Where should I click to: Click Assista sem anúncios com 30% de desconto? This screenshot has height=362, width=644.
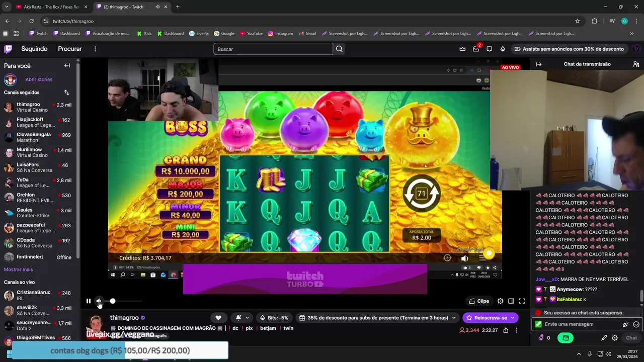(x=569, y=49)
